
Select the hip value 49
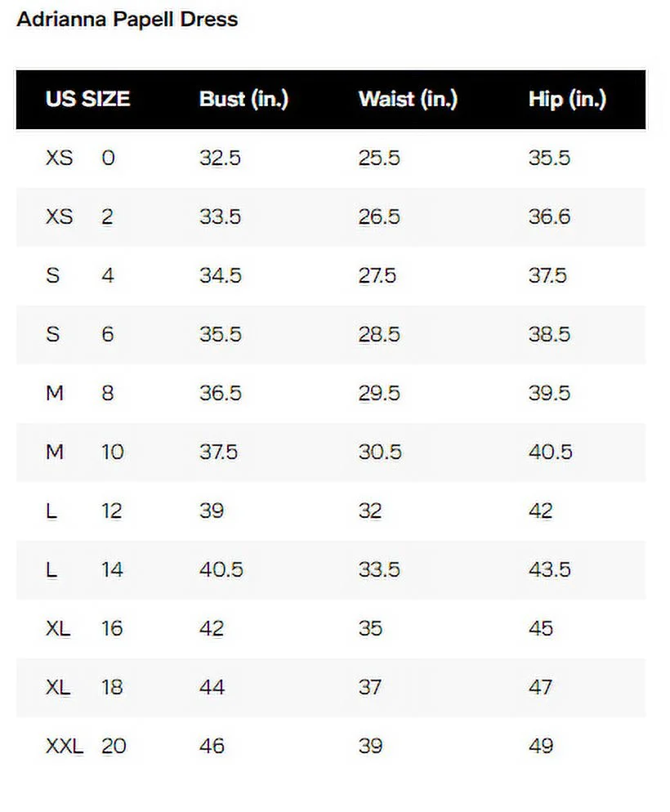(x=541, y=746)
